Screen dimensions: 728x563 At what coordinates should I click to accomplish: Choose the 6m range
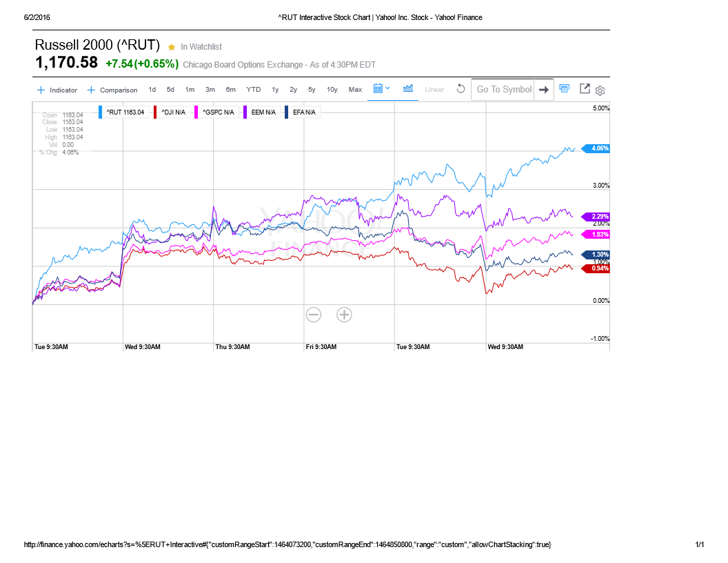point(230,90)
